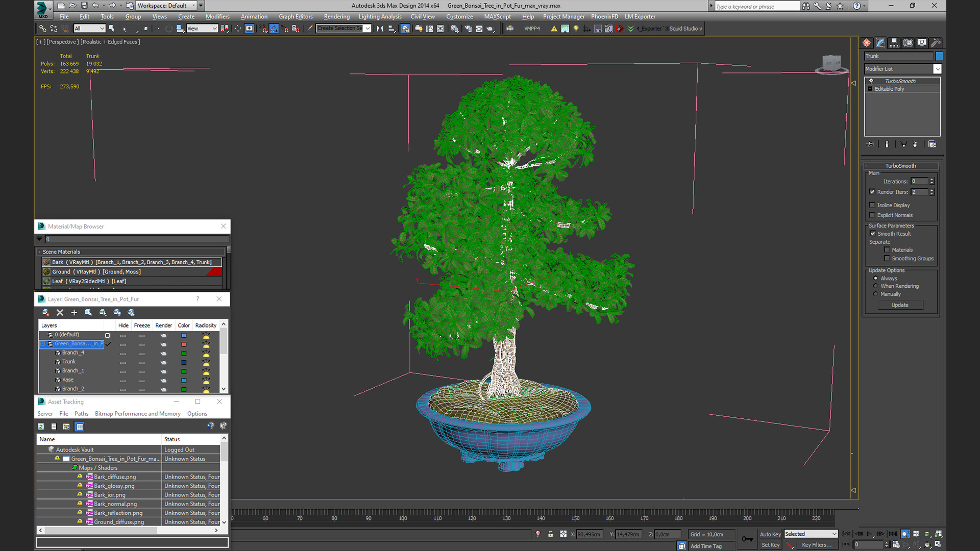Enable Separate by Materials checkbox
980x551 pixels.
[x=887, y=250]
